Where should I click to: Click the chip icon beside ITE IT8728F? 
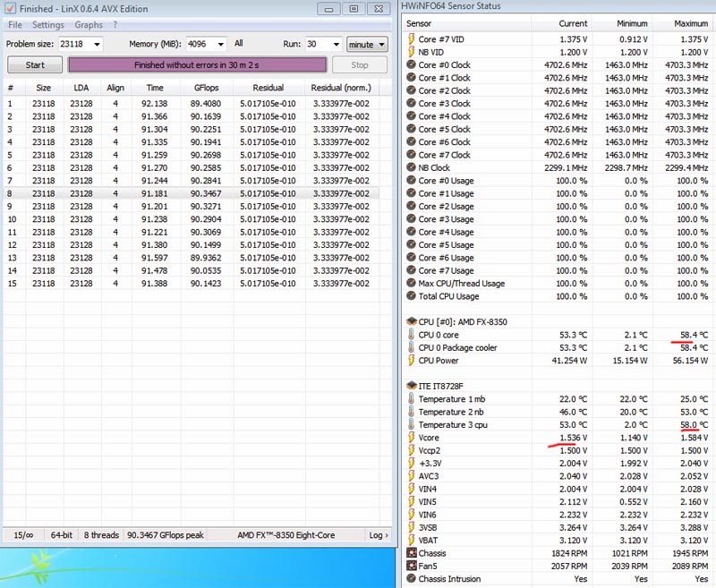click(x=412, y=386)
